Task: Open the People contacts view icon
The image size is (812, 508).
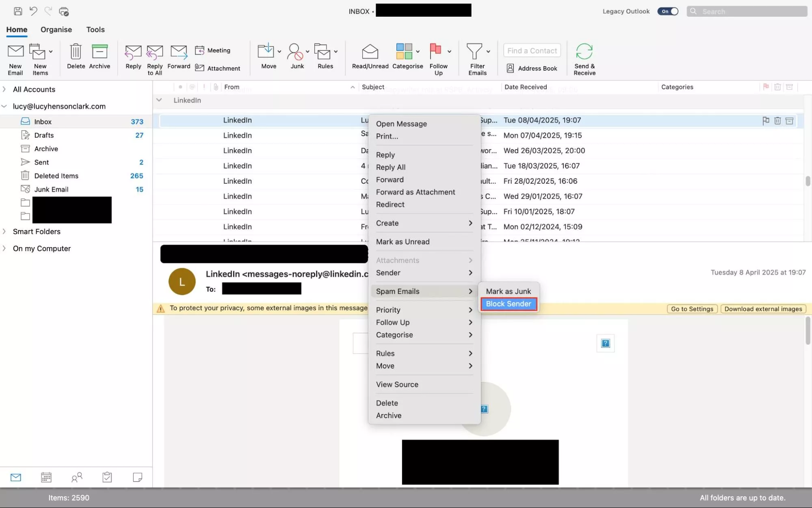Action: pyautogui.click(x=77, y=477)
